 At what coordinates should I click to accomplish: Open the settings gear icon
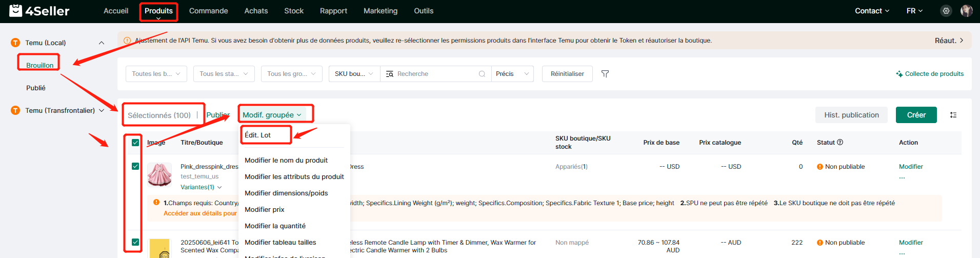946,11
